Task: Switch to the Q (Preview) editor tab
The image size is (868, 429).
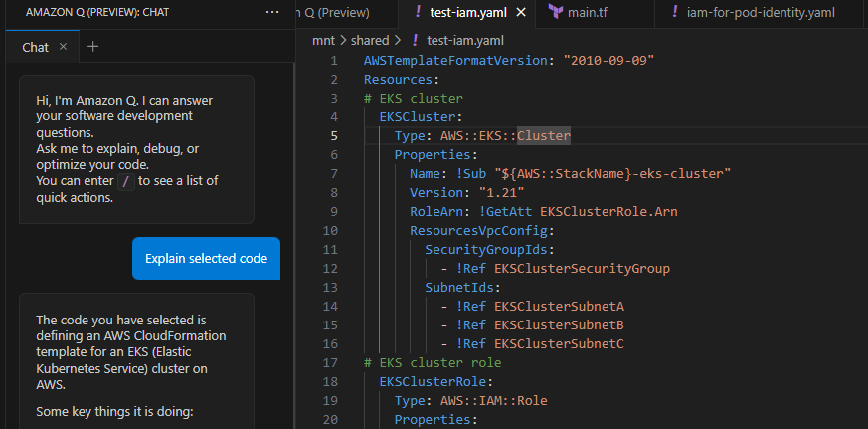Action: pyautogui.click(x=338, y=13)
